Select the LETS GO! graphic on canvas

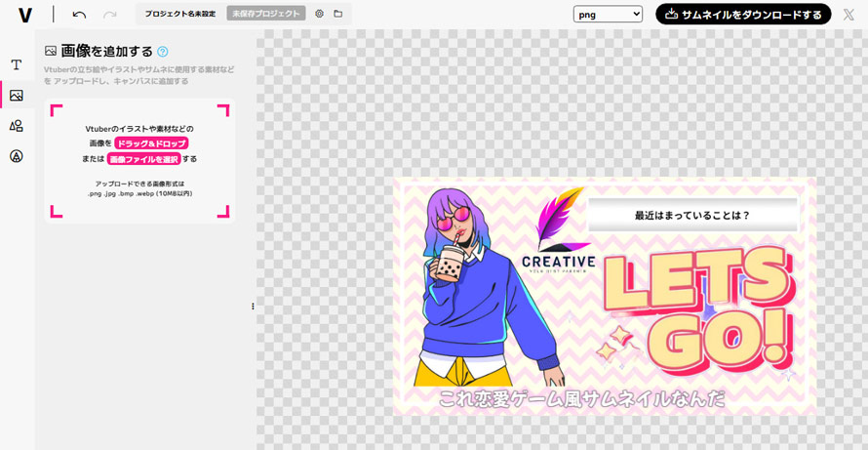click(x=696, y=307)
